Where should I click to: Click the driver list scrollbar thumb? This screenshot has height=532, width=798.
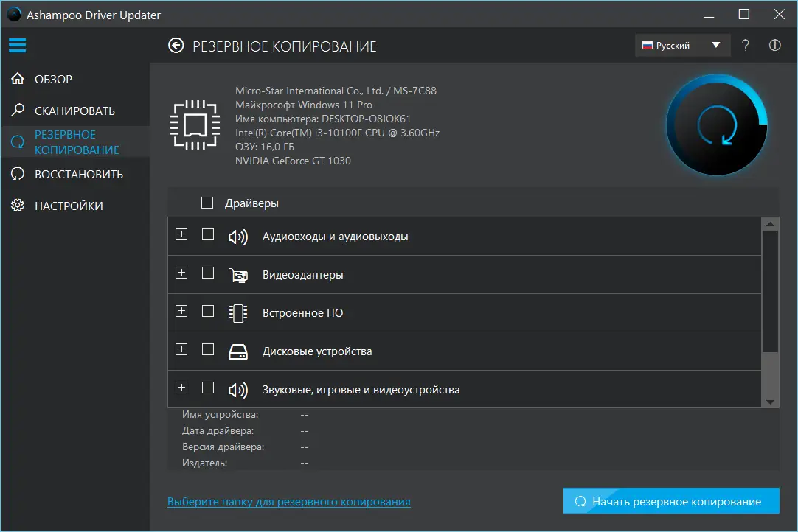(x=770, y=291)
